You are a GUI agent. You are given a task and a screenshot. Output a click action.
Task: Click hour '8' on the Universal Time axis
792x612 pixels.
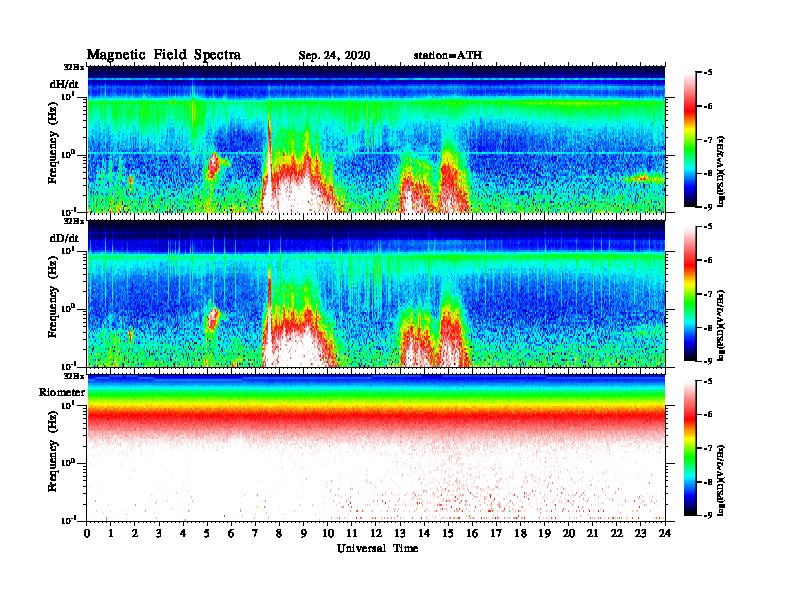279,534
